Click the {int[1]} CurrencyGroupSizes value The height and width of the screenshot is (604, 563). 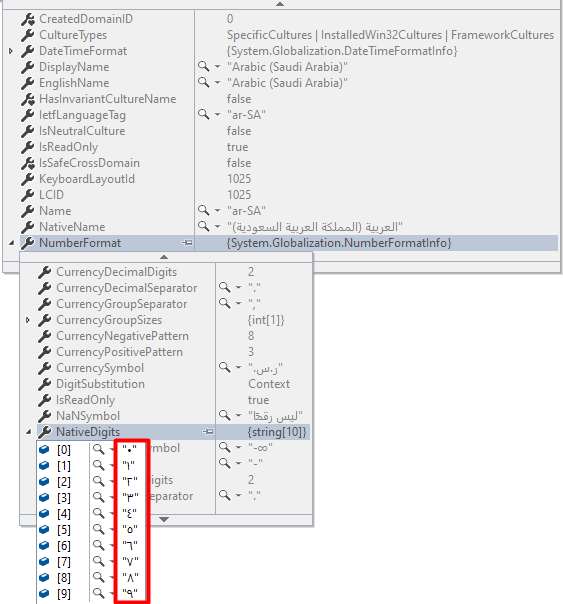[266, 320]
